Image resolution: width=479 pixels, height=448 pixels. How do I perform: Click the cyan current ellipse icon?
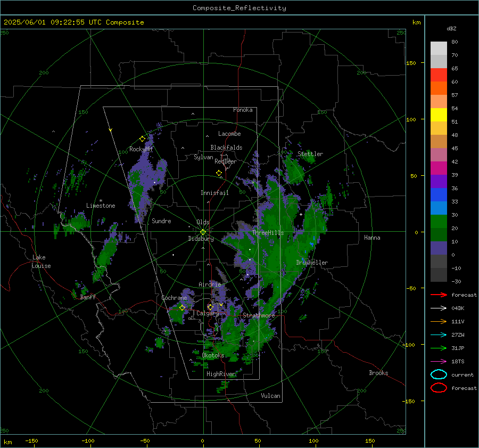click(439, 374)
